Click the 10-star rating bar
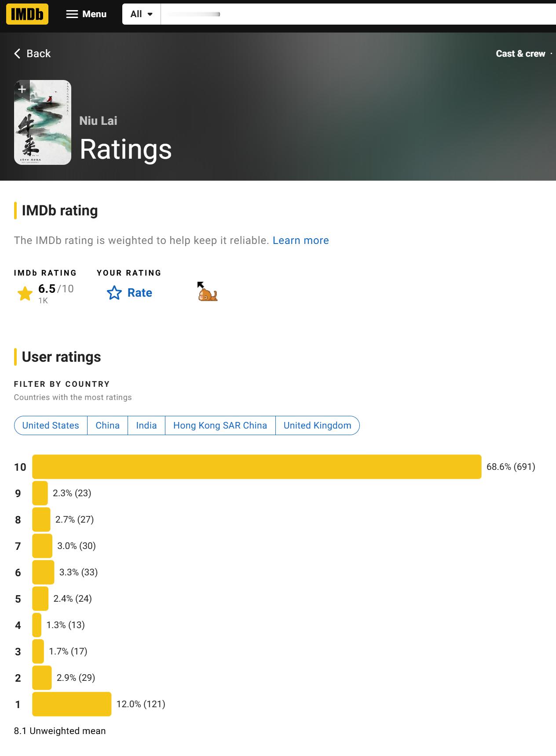Viewport: 556px width, 756px height. click(x=257, y=467)
